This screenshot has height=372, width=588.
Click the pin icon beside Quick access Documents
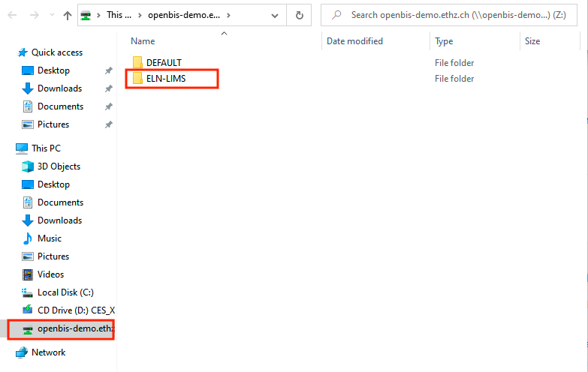click(x=108, y=106)
